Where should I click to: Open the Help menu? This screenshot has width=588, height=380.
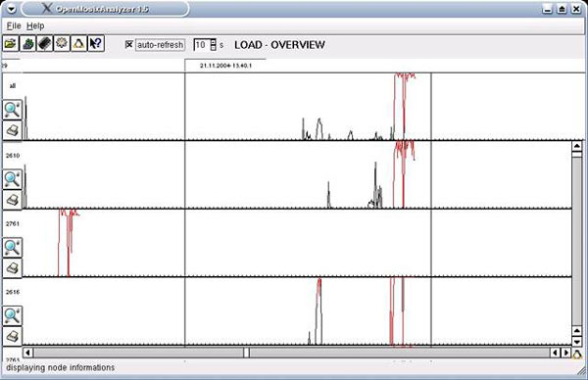[x=35, y=25]
